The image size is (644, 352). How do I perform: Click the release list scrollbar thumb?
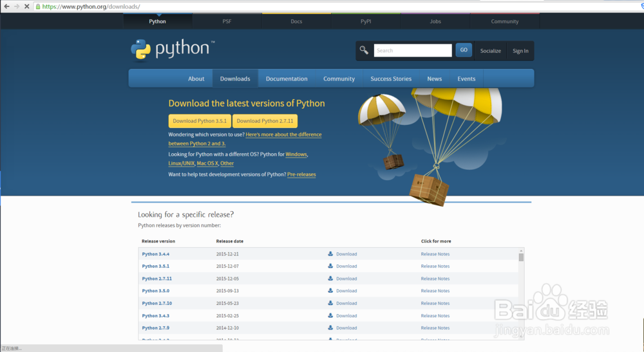coord(521,257)
